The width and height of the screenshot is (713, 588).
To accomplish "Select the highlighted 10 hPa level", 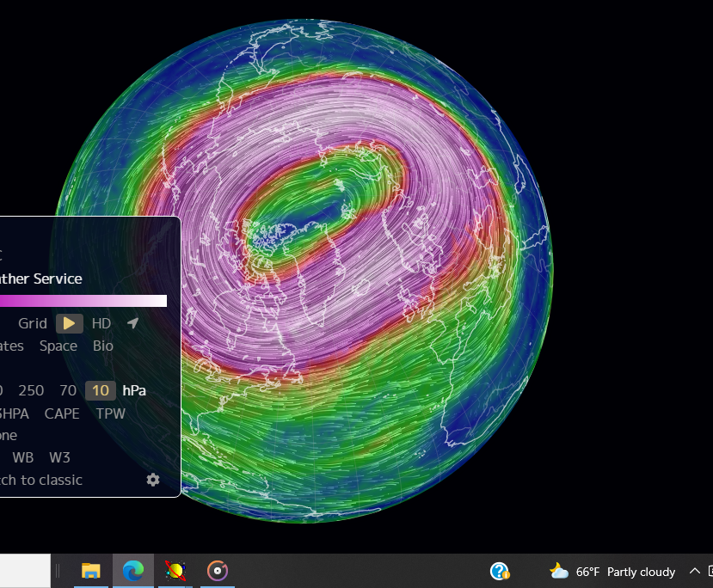I will (101, 391).
